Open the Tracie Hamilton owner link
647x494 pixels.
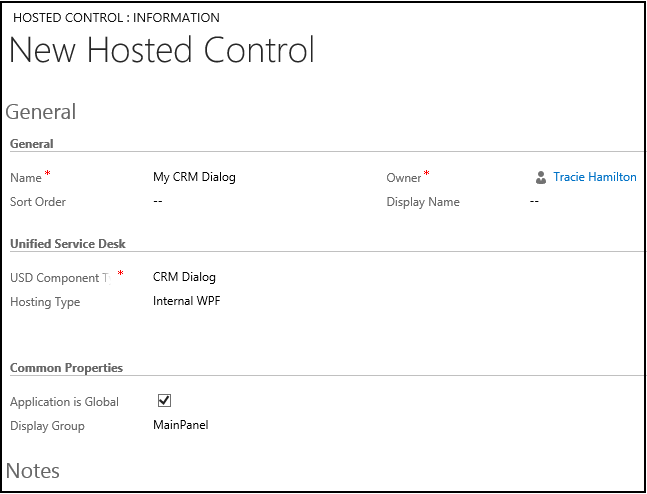(x=595, y=177)
